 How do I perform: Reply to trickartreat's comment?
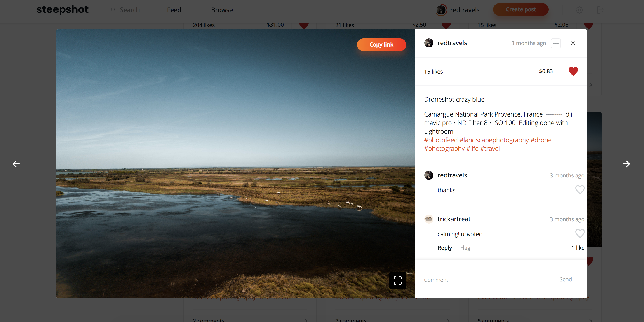point(444,248)
